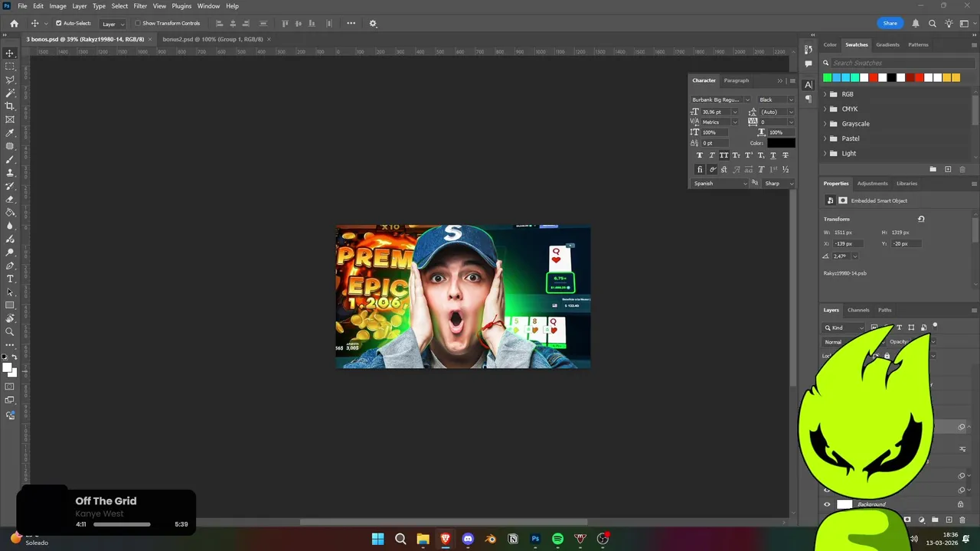
Task: Select the Horizontal Type tool
Action: 10,279
